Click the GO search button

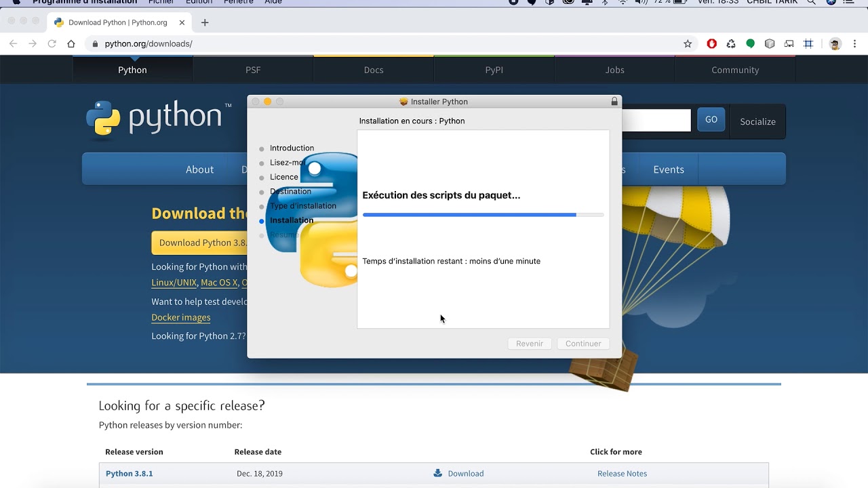(x=711, y=119)
